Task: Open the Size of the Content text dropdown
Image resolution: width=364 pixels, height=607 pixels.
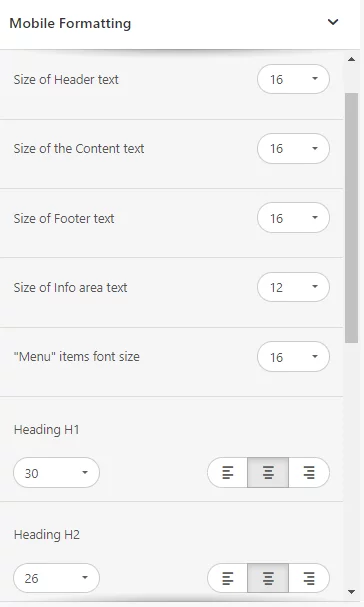Action: [x=293, y=148]
